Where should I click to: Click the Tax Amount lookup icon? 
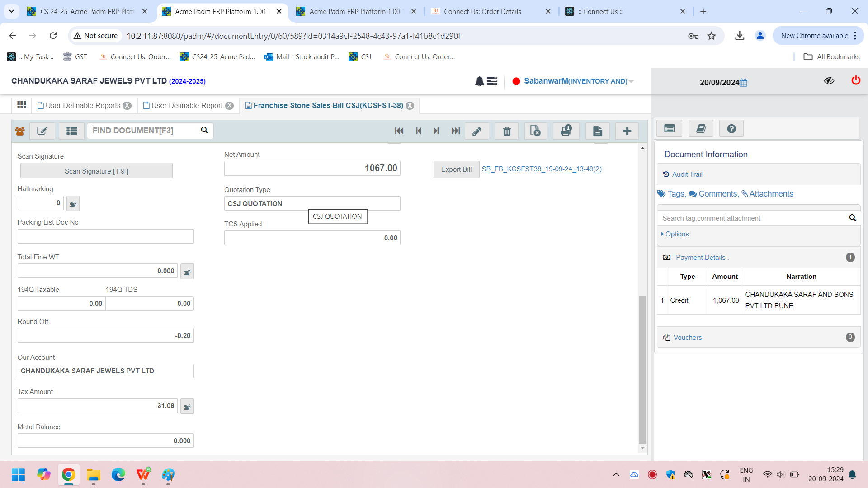click(x=187, y=406)
